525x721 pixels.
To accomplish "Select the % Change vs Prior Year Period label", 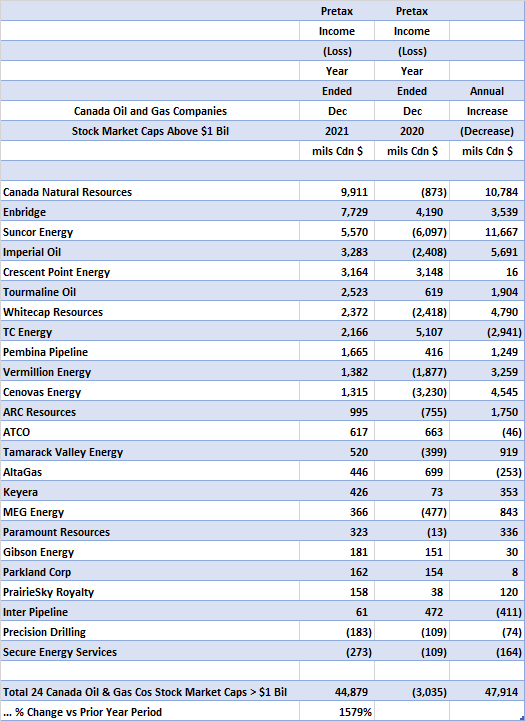I will click(x=82, y=712).
